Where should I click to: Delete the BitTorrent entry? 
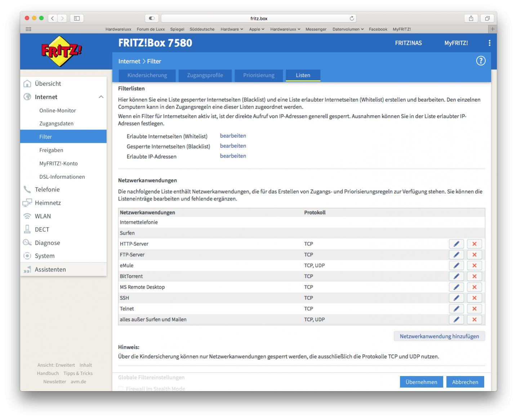coord(474,277)
